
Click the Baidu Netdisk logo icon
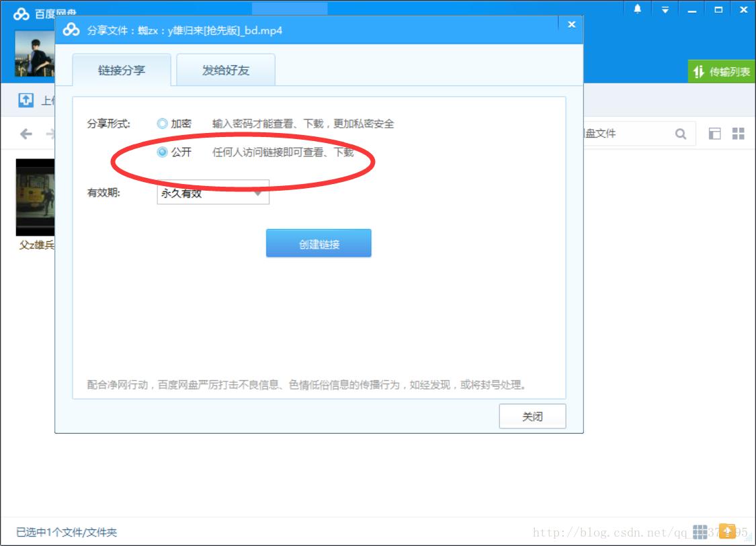pos(20,11)
